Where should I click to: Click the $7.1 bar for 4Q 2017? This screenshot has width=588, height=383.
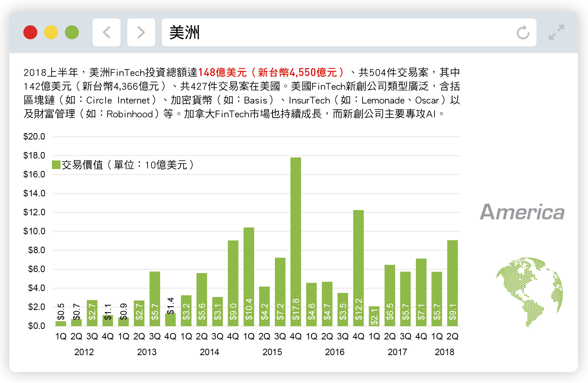(421, 292)
